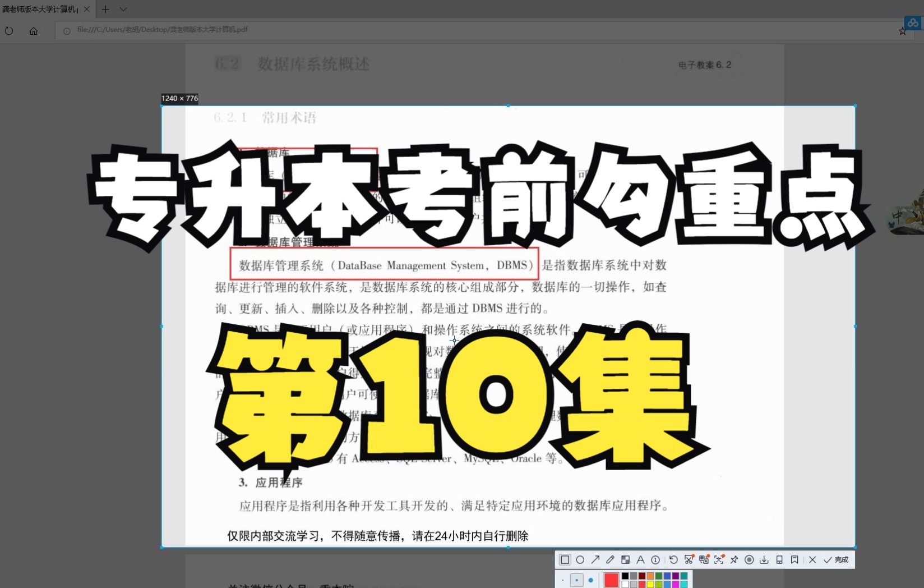Select the ellipse drawing tool
This screenshot has height=588, width=924.
580,559
